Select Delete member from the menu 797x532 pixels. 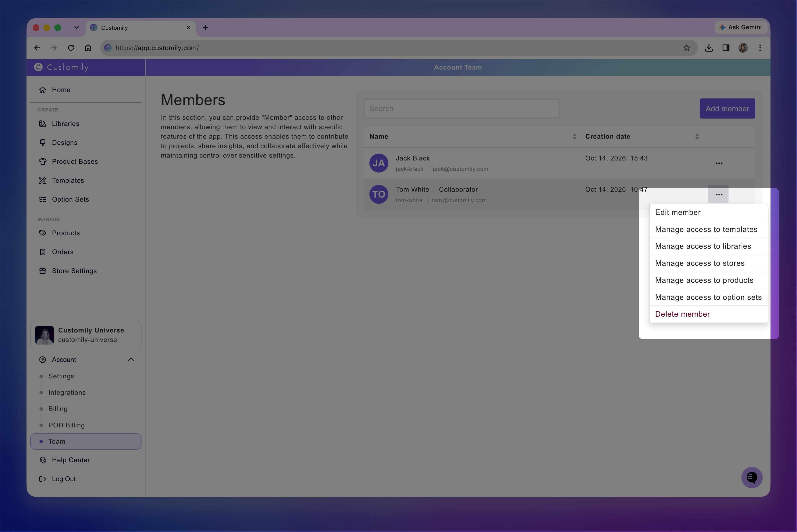[708, 315]
